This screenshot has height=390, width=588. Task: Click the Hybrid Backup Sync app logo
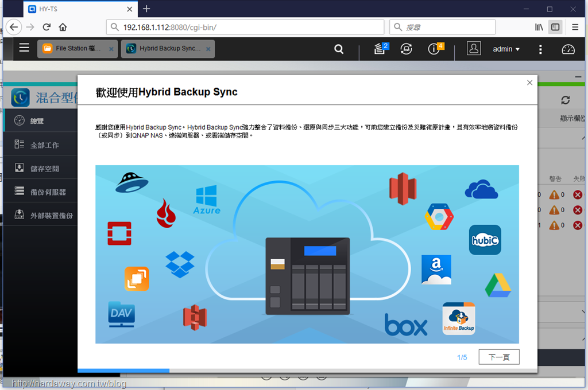(x=20, y=97)
